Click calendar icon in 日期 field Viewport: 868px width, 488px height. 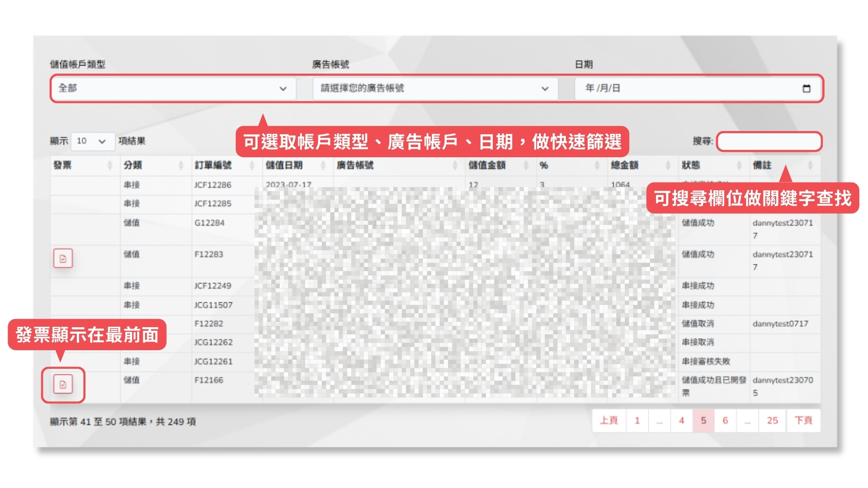click(806, 89)
